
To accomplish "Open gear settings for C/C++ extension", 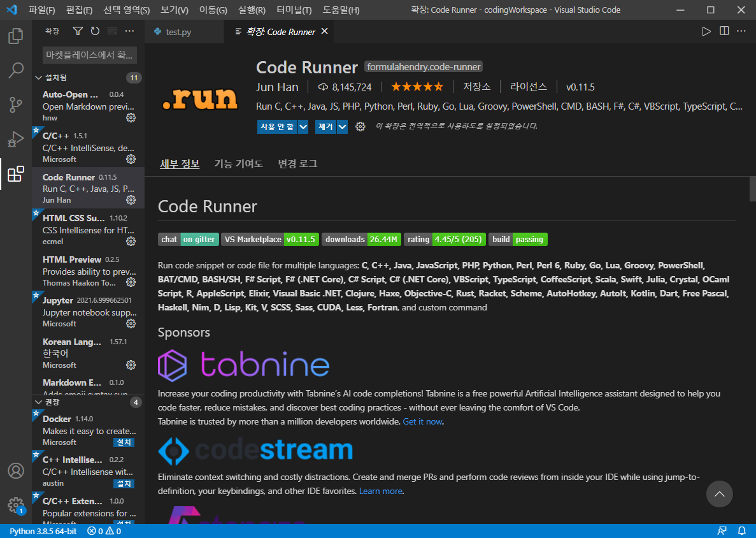I will pos(131,159).
